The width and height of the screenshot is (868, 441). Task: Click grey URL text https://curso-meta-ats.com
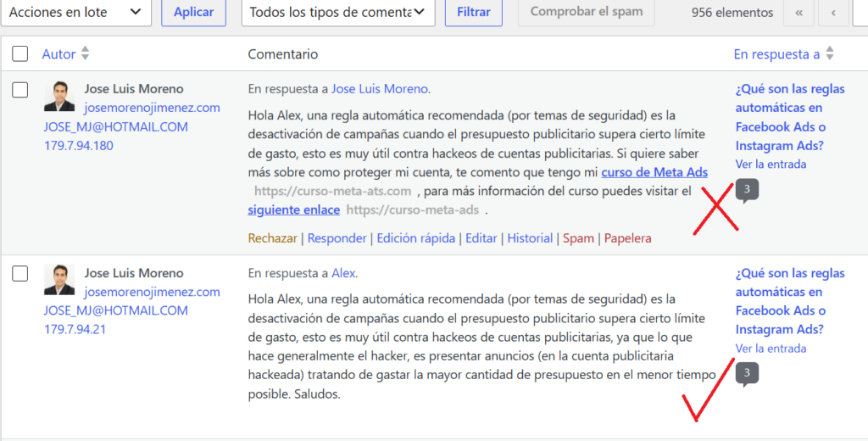click(332, 192)
